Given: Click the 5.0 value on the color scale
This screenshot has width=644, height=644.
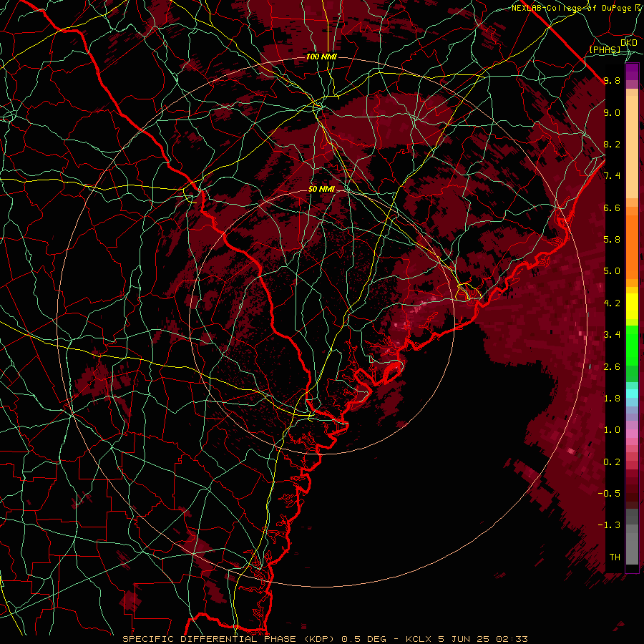Looking at the screenshot, I should point(612,271).
